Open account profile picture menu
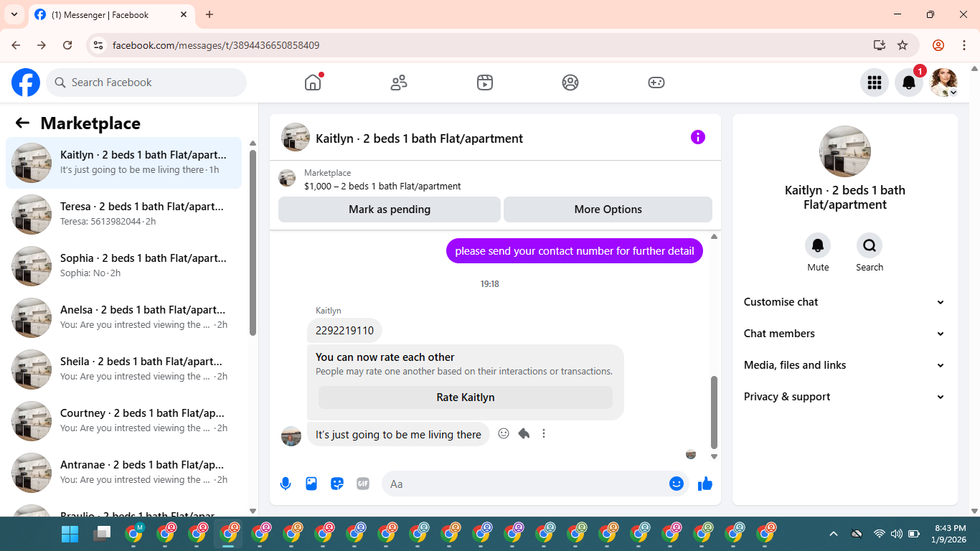The width and height of the screenshot is (980, 551). click(943, 83)
